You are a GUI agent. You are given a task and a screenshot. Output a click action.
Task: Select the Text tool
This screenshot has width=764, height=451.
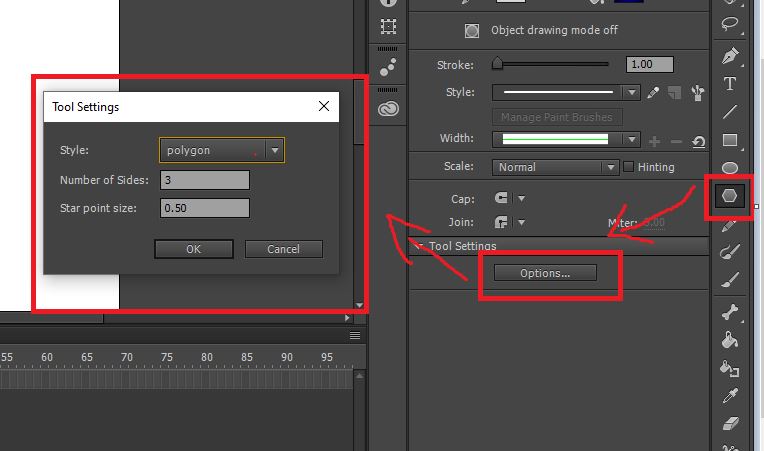coord(729,84)
